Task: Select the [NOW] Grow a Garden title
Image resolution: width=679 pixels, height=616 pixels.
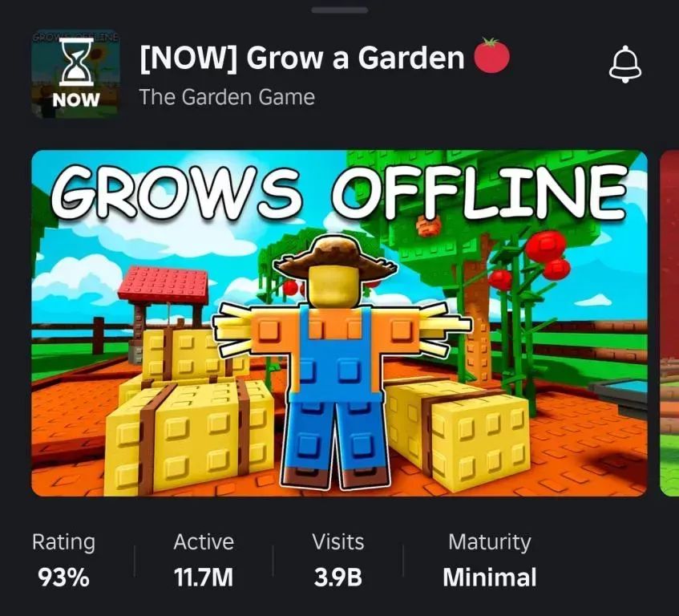Action: point(302,58)
